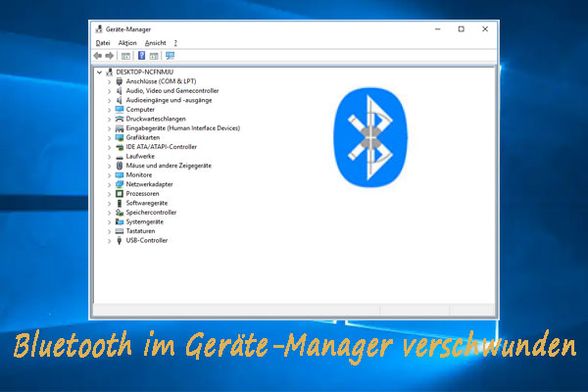The image size is (588, 392).
Task: Click the Help question mark toolbar icon
Action: pyautogui.click(x=141, y=56)
